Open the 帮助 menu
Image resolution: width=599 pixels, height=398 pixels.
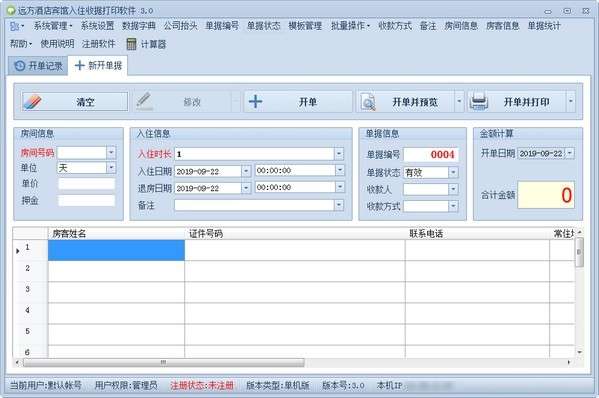pyautogui.click(x=21, y=44)
